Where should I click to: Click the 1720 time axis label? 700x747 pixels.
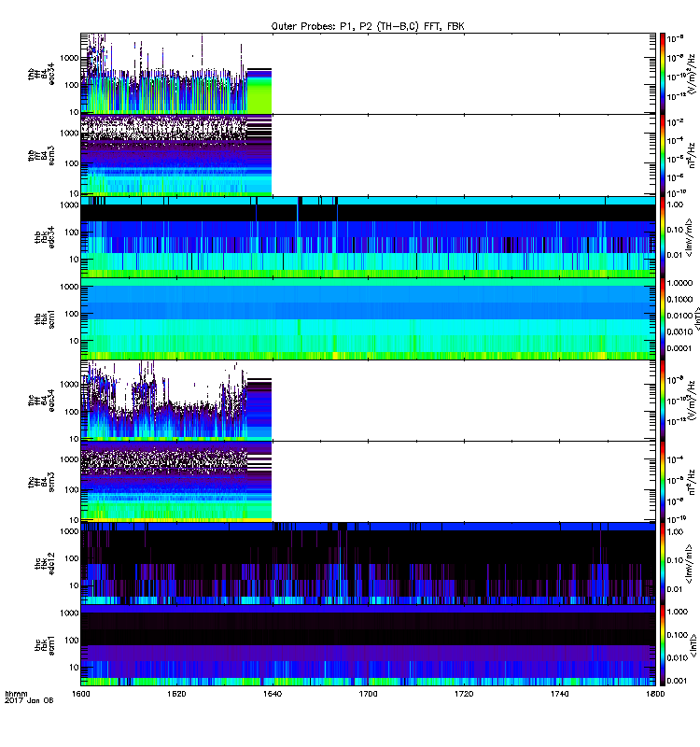(464, 694)
